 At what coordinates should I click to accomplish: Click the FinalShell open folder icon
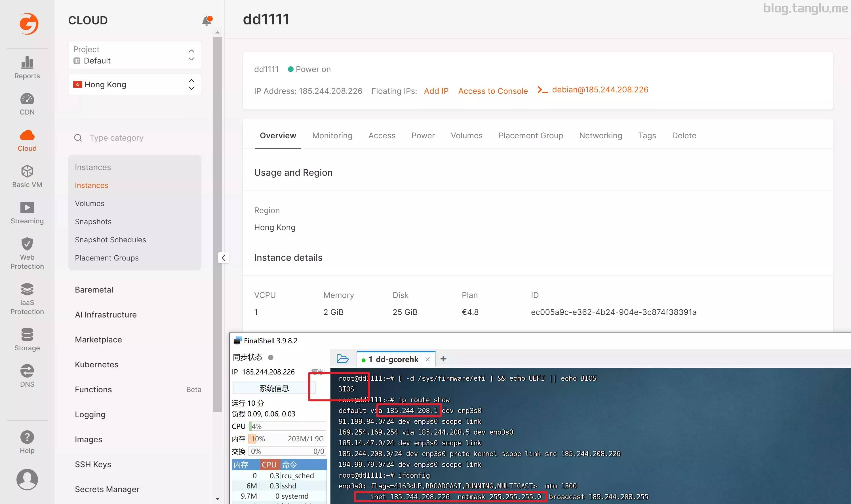click(342, 359)
